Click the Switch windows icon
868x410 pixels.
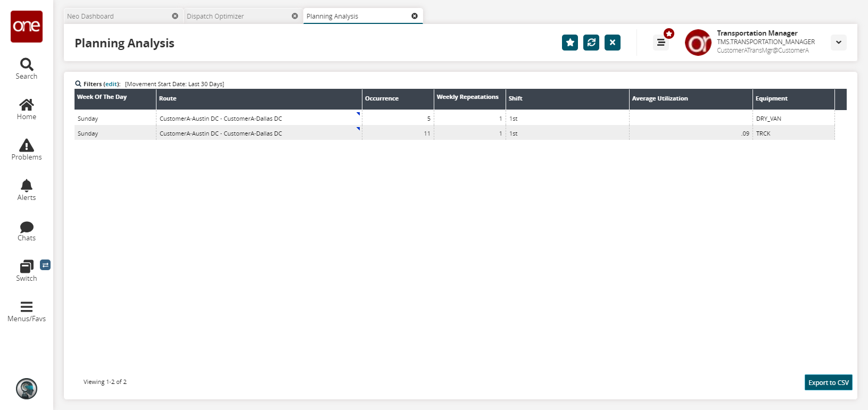coord(27,271)
